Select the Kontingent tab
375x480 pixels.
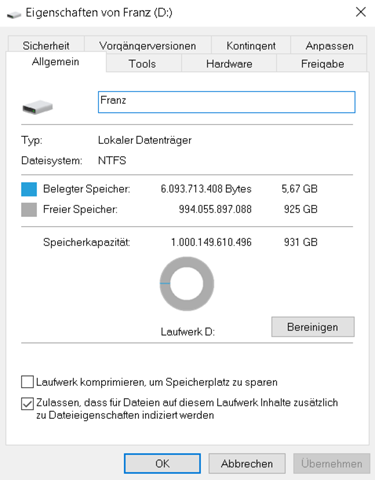(251, 45)
